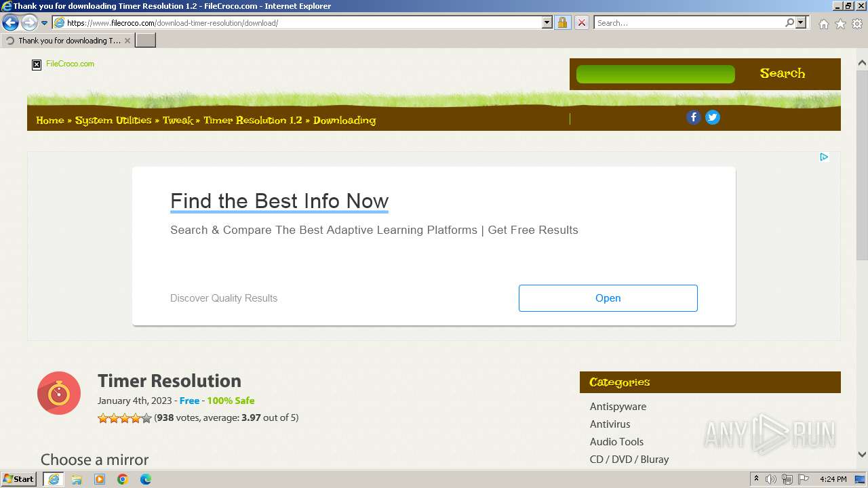Open File Explorer from taskbar

pos(77,479)
